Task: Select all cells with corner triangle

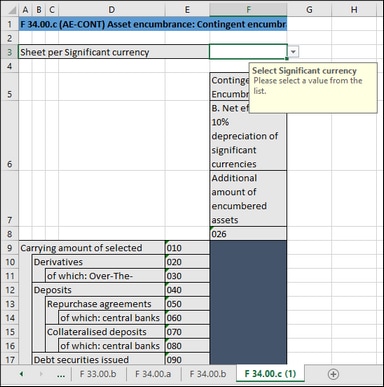Action: [x=11, y=10]
